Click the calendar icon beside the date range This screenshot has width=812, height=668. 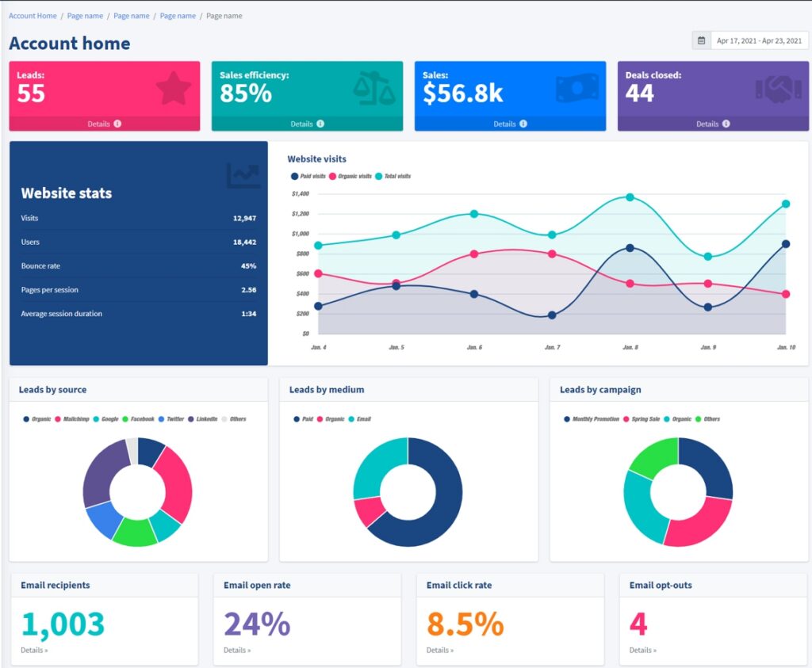pyautogui.click(x=701, y=40)
